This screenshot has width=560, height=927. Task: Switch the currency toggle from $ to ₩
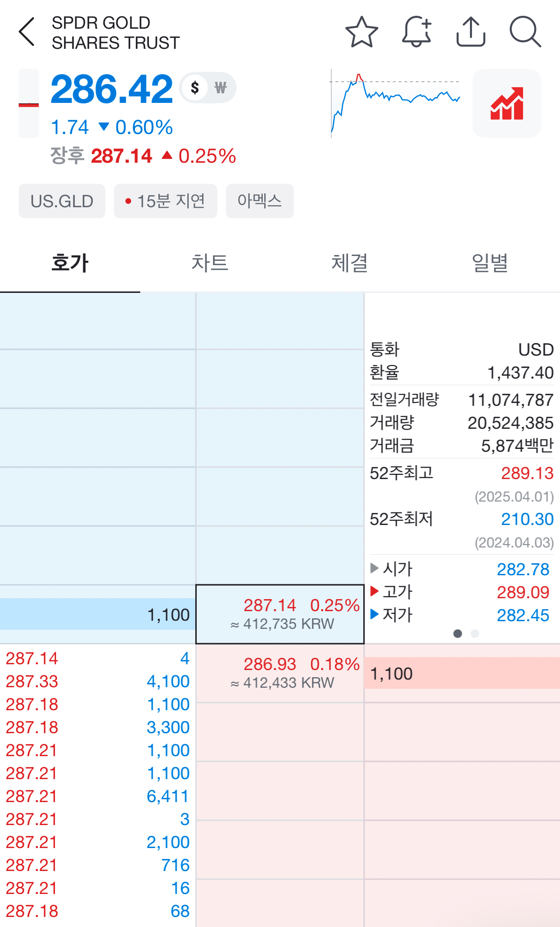pos(220,88)
